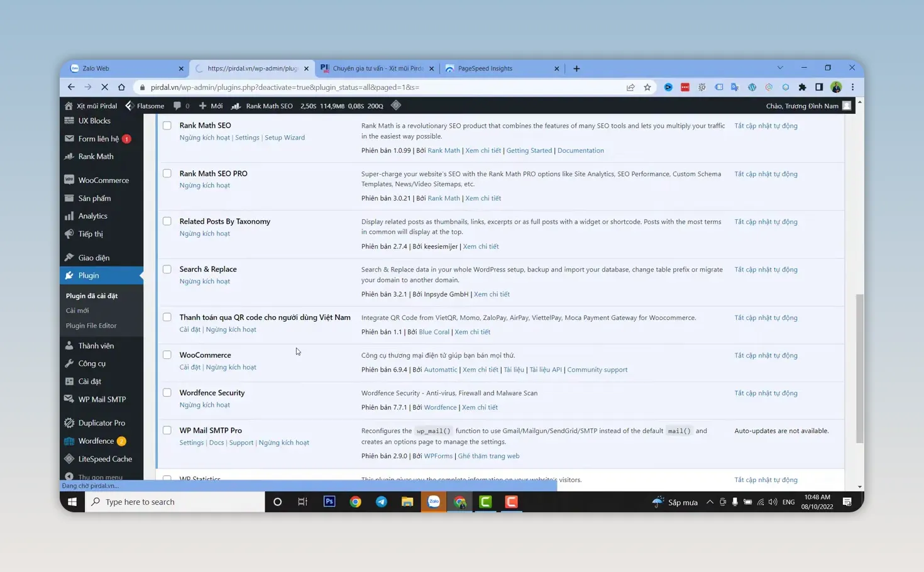This screenshot has width=924, height=572.
Task: Expand the Xịt mũi Pirdal site menu
Action: 91,106
